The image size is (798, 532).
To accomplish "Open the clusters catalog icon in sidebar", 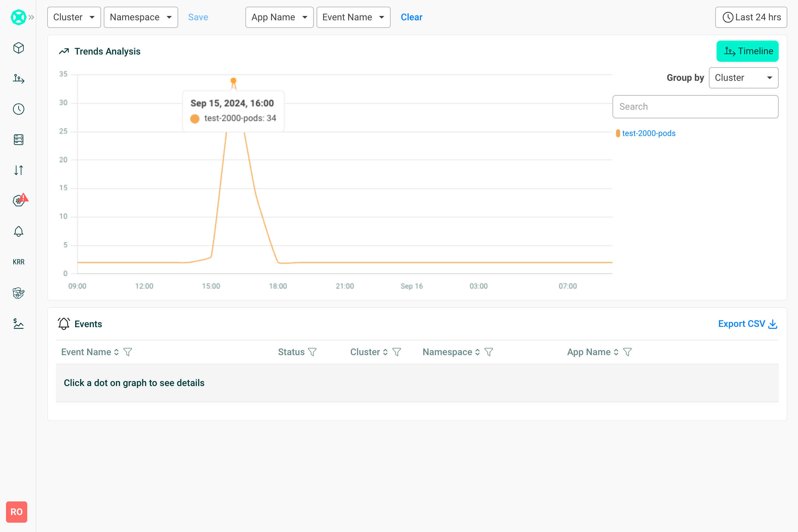I will coord(18,139).
